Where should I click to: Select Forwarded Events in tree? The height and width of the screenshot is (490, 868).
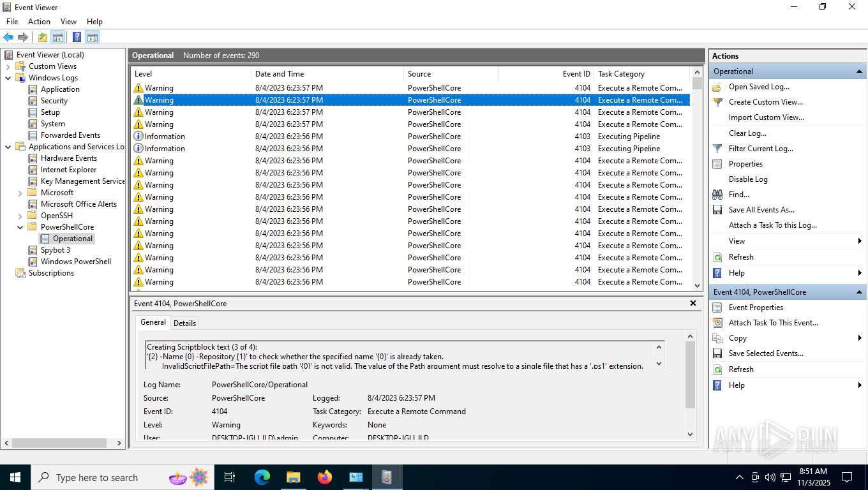(x=70, y=135)
